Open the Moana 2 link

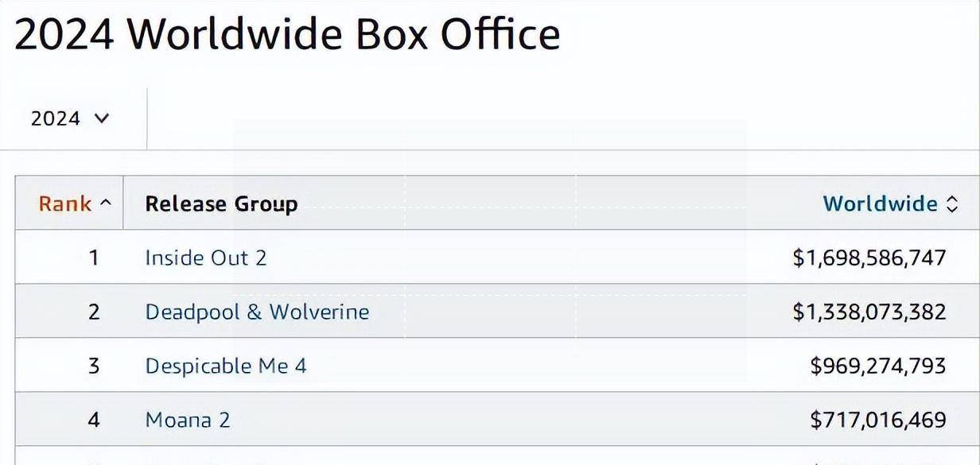tap(188, 420)
